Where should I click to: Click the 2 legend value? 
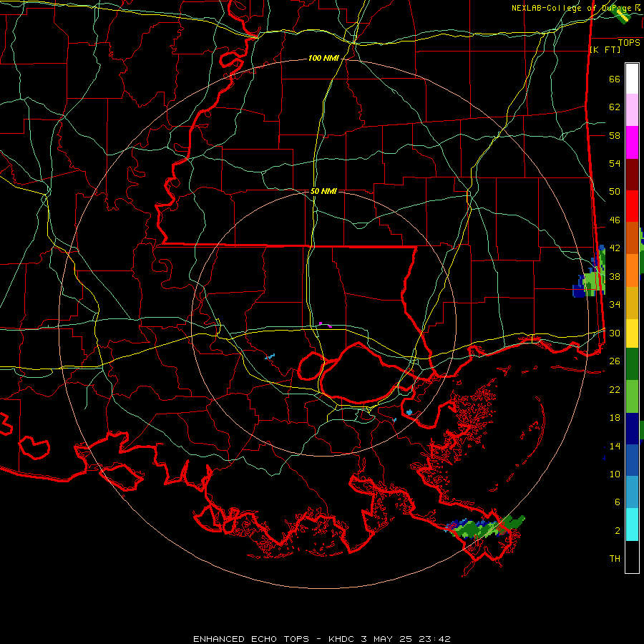pos(618,531)
